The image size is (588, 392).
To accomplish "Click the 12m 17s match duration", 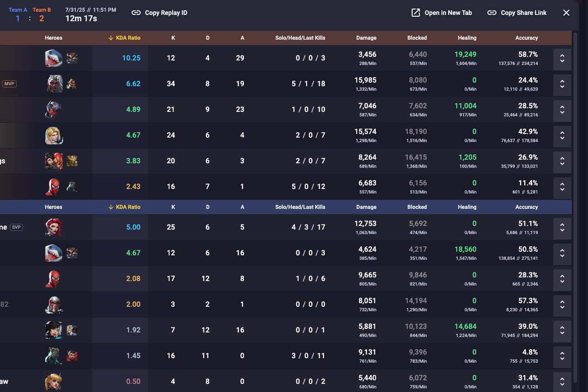I will [81, 18].
